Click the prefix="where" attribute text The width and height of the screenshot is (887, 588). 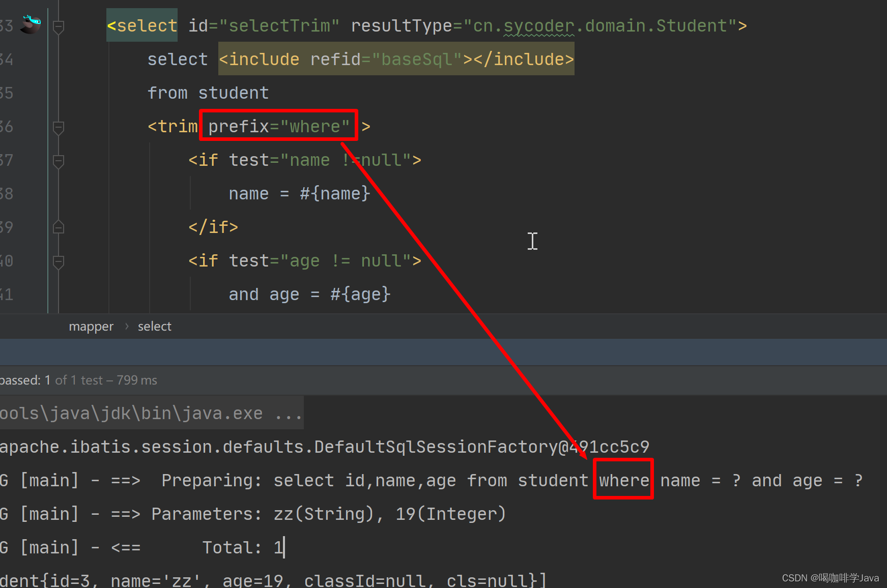pos(278,126)
